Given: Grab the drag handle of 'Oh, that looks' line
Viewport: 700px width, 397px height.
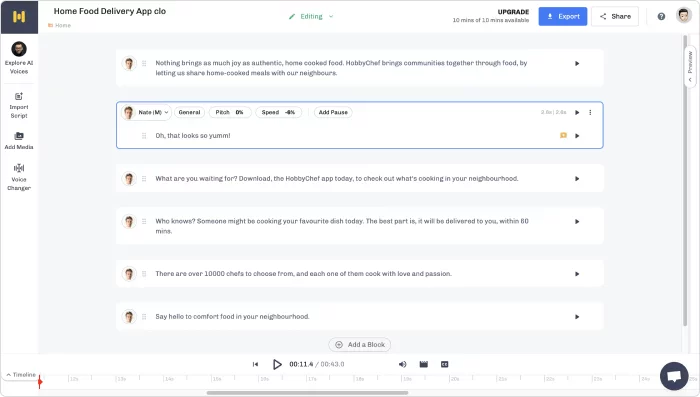Looking at the screenshot, I should tap(144, 136).
